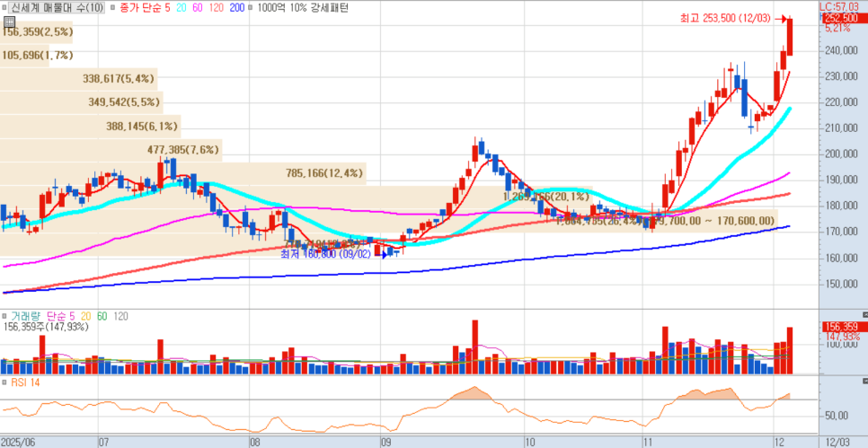
Task: Click the 10 month label on date axis
Action: click(530, 443)
